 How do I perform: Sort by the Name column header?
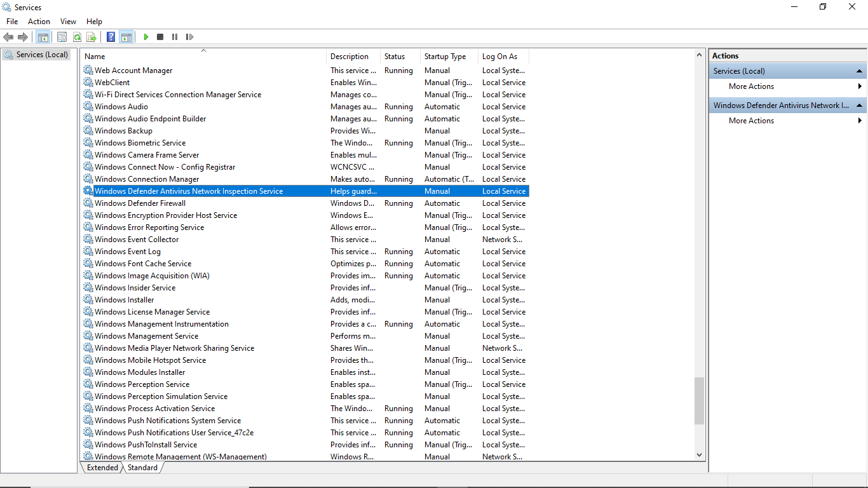pyautogui.click(x=203, y=57)
